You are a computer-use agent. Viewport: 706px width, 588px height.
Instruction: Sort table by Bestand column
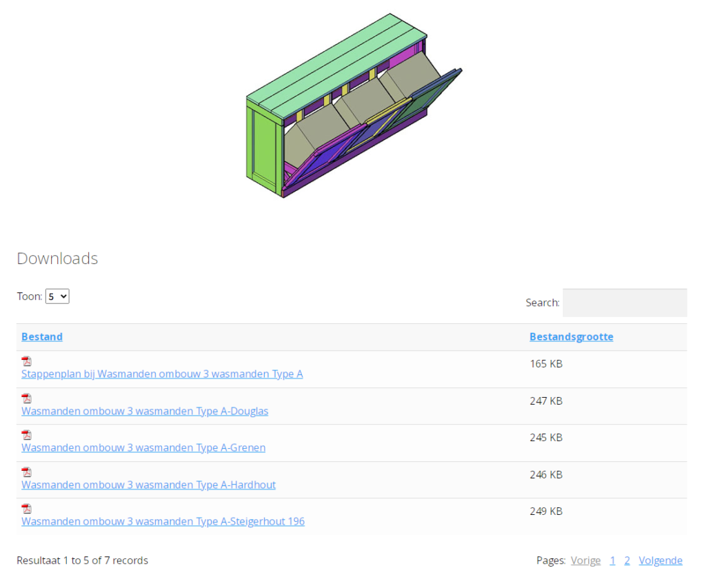click(x=42, y=337)
